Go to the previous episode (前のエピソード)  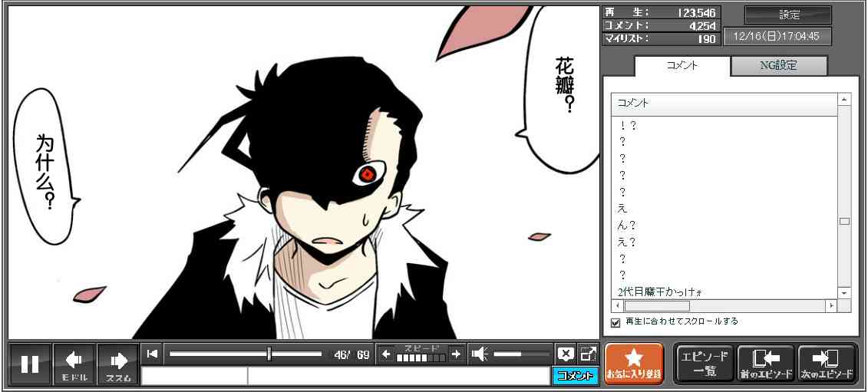click(765, 364)
